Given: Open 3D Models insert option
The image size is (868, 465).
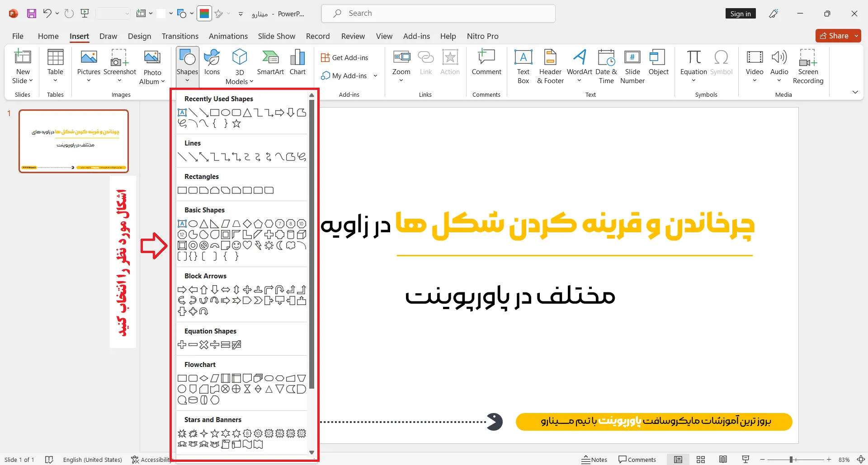Looking at the screenshot, I should point(240,67).
